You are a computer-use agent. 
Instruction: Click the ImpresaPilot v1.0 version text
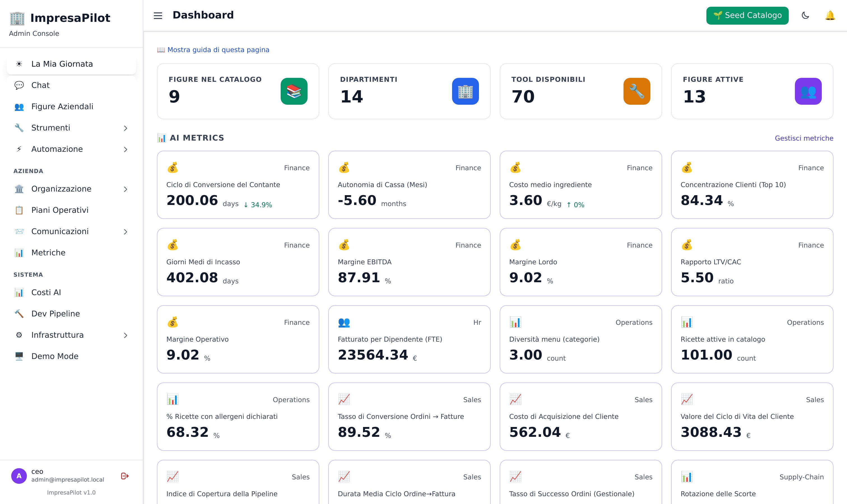pyautogui.click(x=71, y=493)
